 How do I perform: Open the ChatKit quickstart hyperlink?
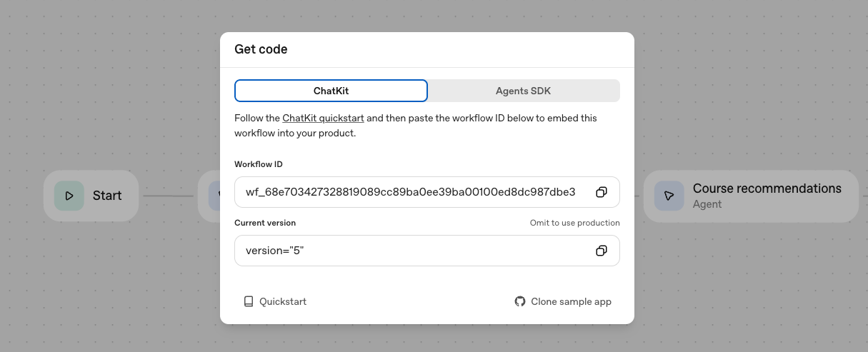pyautogui.click(x=323, y=118)
